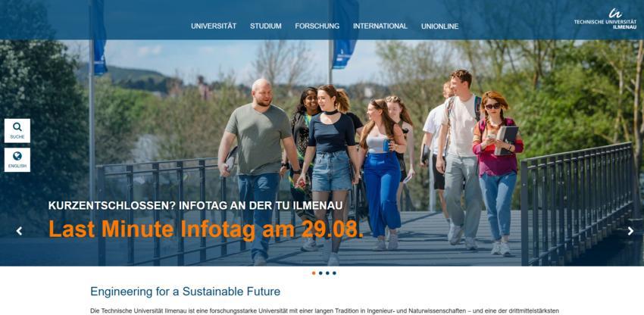Click the Suche label under magnifier
Viewport: 644px width, 315px height.
pos(17,137)
